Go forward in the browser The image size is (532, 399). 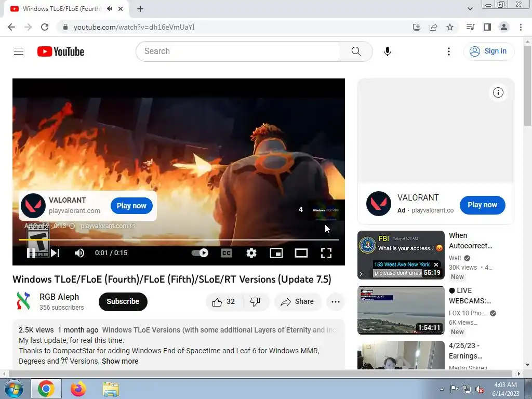[x=28, y=27]
